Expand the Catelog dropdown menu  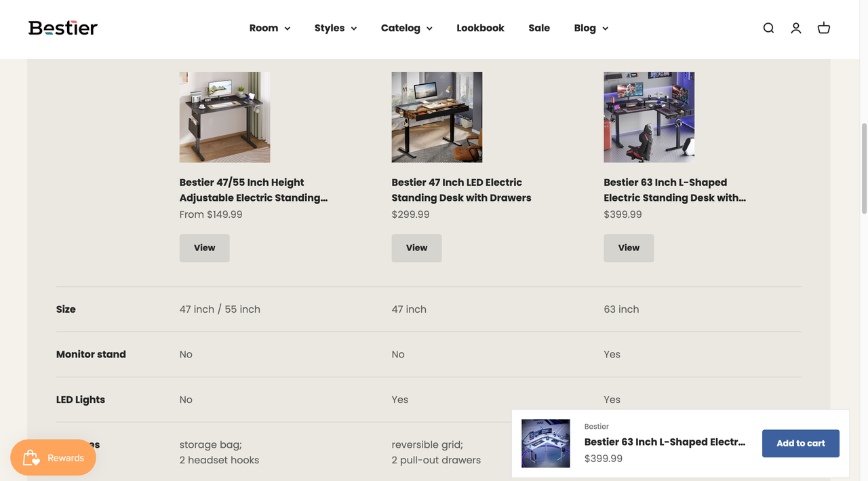tap(407, 28)
